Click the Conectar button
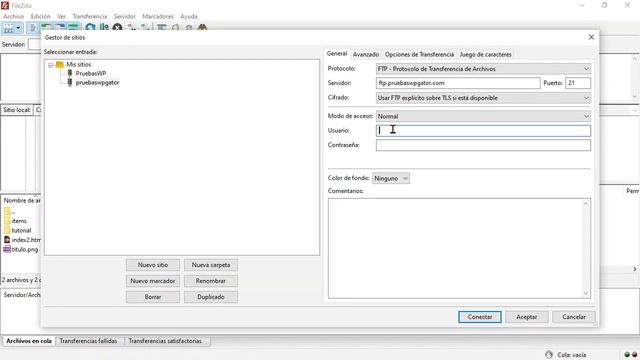Viewport: 640px width, 360px height. click(480, 317)
